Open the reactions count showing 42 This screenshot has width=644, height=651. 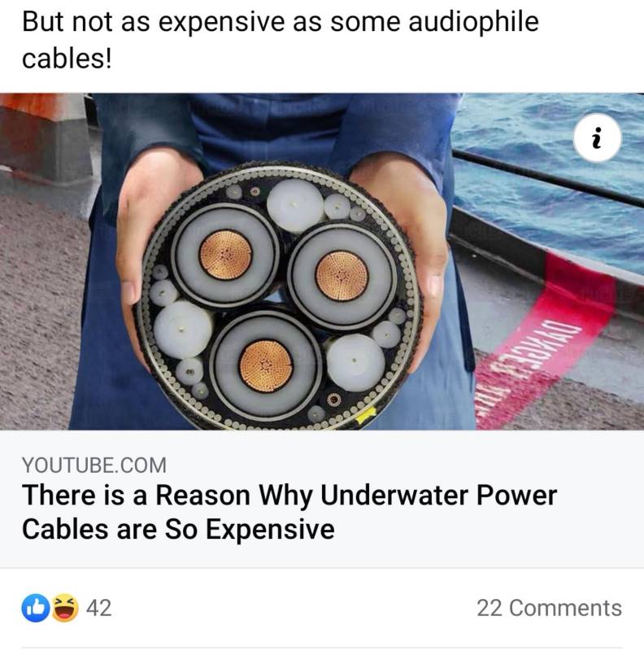tap(98, 608)
